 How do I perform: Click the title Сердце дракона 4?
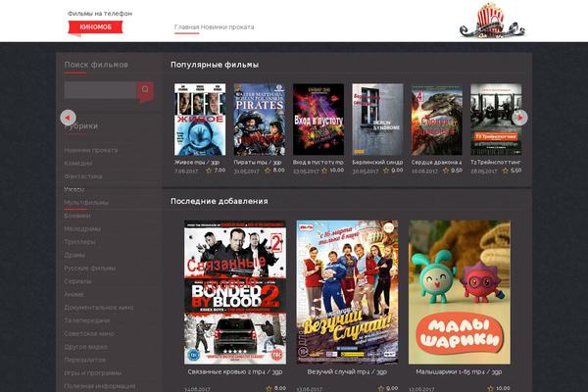click(436, 163)
